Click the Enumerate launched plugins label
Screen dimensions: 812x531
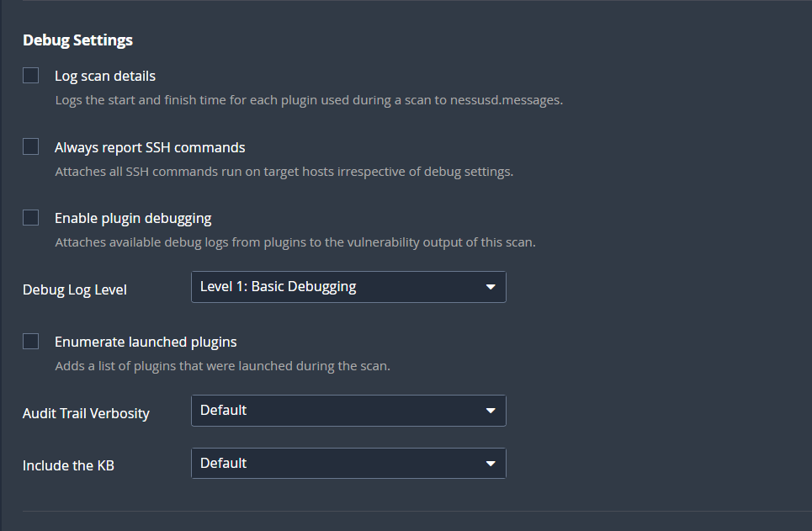point(145,342)
